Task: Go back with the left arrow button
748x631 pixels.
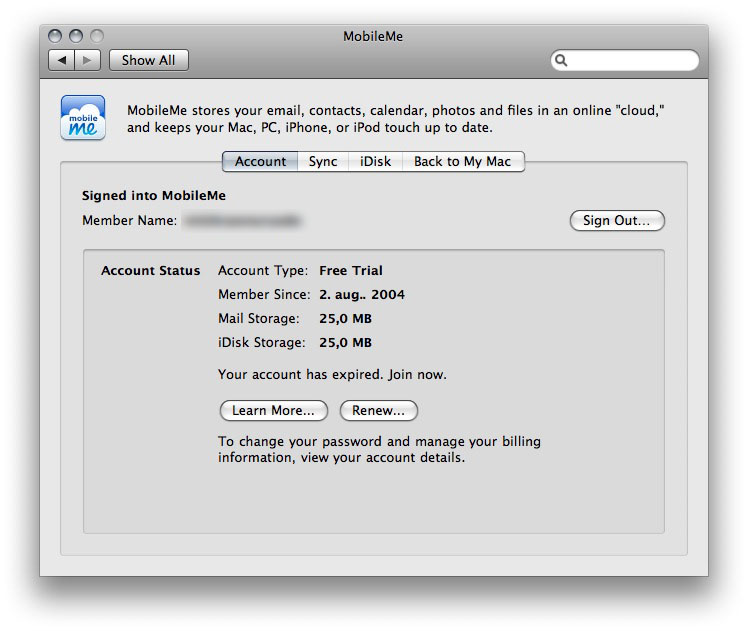Action: point(62,60)
